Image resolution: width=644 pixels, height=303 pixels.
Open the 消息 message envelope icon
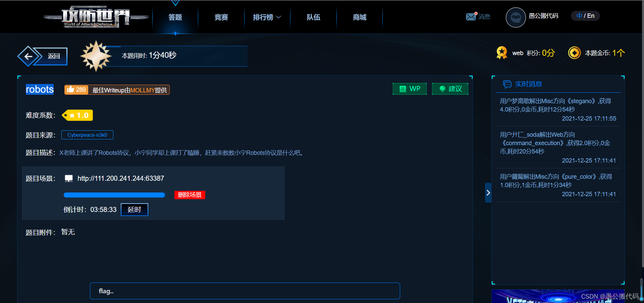click(471, 16)
